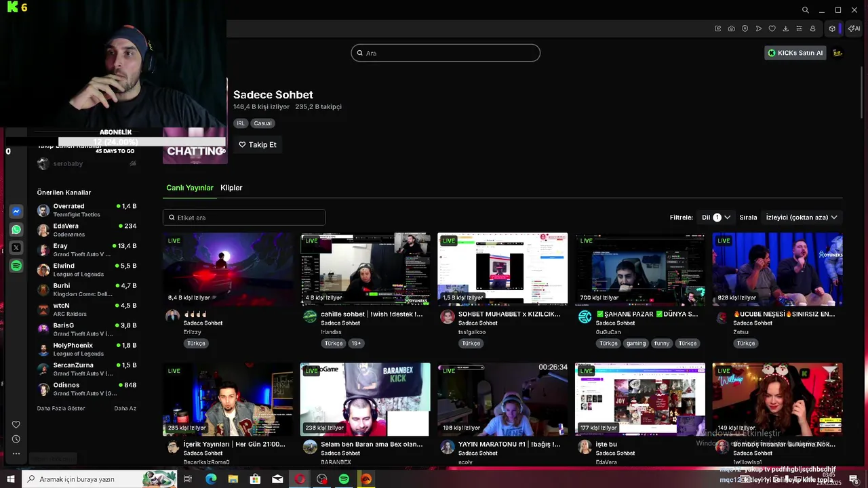Click Daha Az link
868x488 pixels.
coord(125,409)
